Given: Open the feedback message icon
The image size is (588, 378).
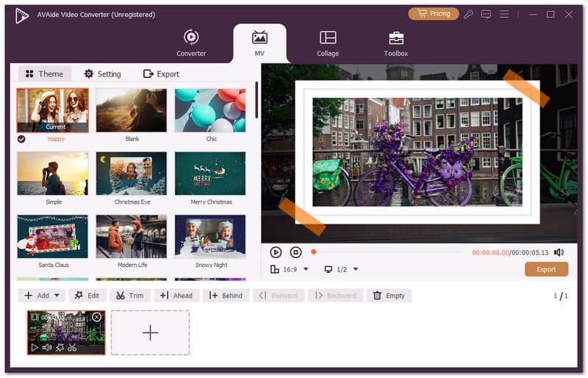Looking at the screenshot, I should (486, 14).
